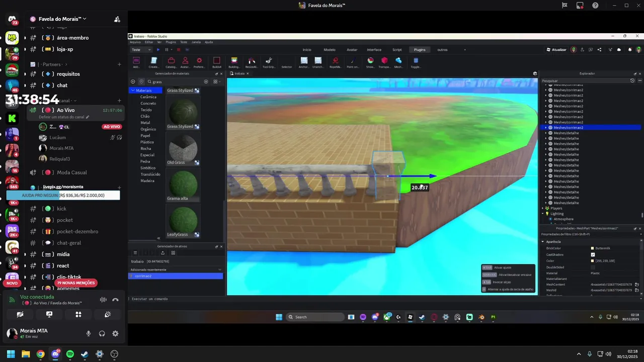This screenshot has height=362, width=644.
Task: Pause the Roblox Studio simulation
Action: [167, 50]
